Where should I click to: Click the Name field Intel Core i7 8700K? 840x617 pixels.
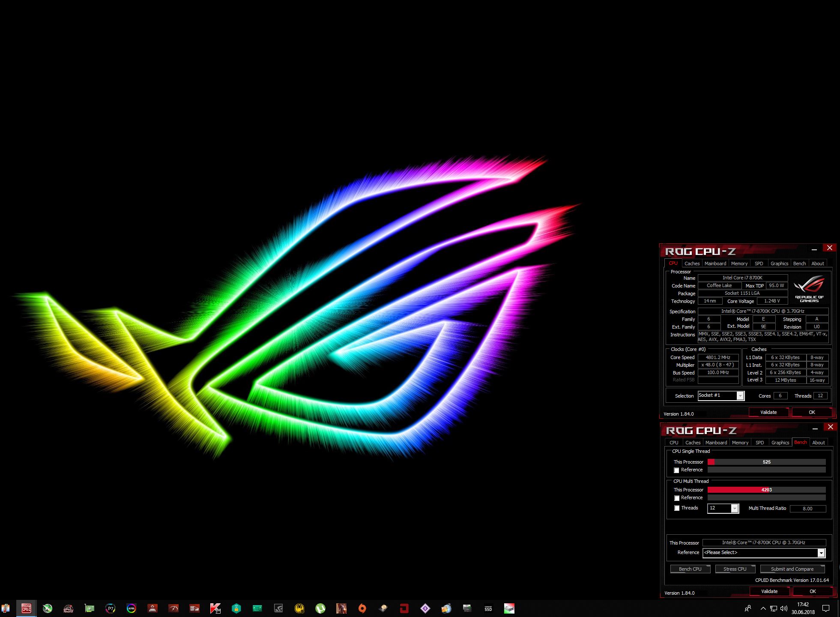pyautogui.click(x=742, y=278)
